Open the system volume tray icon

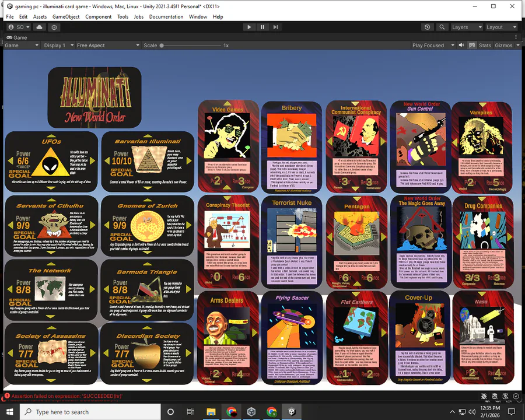click(472, 412)
